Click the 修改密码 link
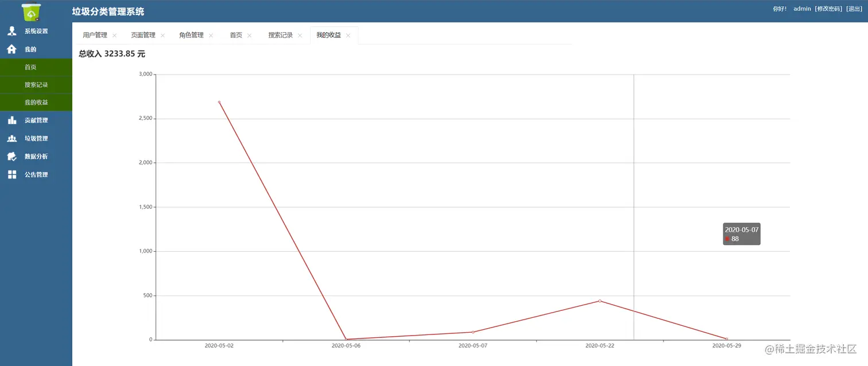 (828, 9)
